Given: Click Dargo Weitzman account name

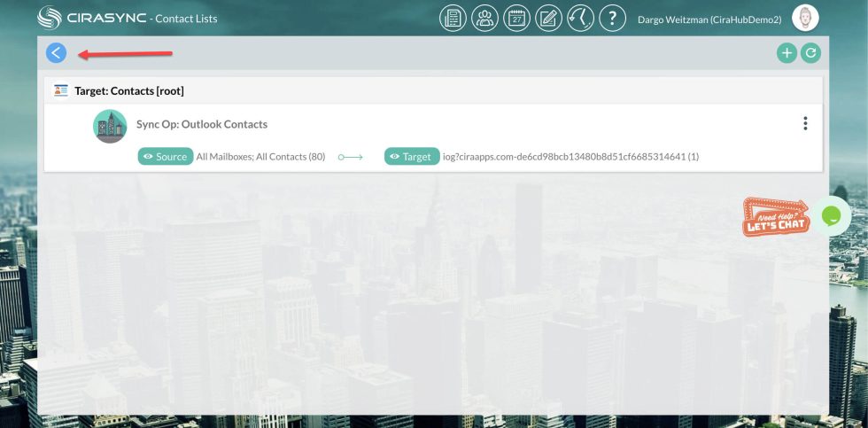Looking at the screenshot, I should tap(709, 19).
